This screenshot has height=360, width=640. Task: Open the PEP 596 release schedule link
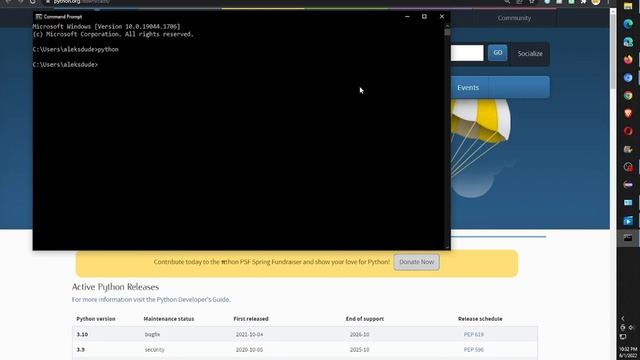[x=473, y=350]
